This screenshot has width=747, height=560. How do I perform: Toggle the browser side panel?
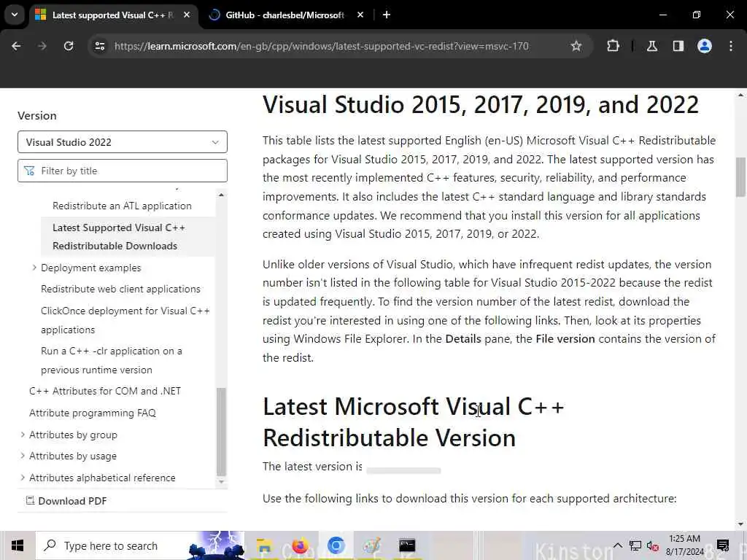(678, 46)
